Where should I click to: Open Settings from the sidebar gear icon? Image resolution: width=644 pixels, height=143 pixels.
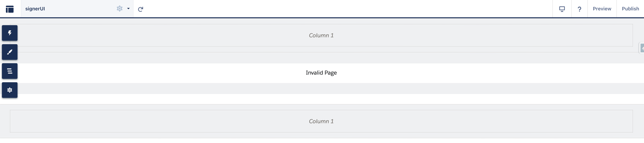tap(10, 90)
